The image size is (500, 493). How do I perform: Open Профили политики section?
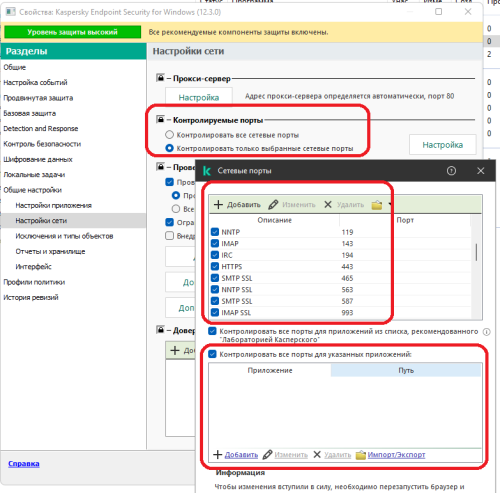34,282
